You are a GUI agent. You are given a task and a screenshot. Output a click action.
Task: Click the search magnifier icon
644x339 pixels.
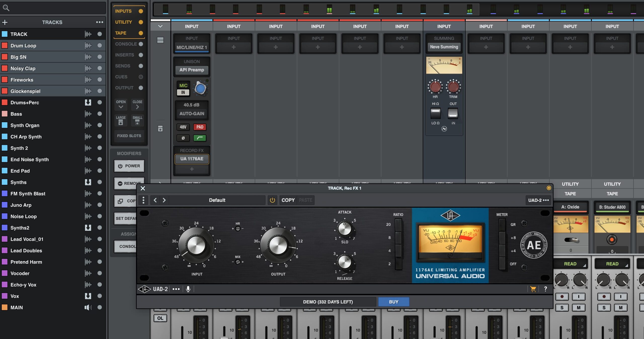point(6,8)
